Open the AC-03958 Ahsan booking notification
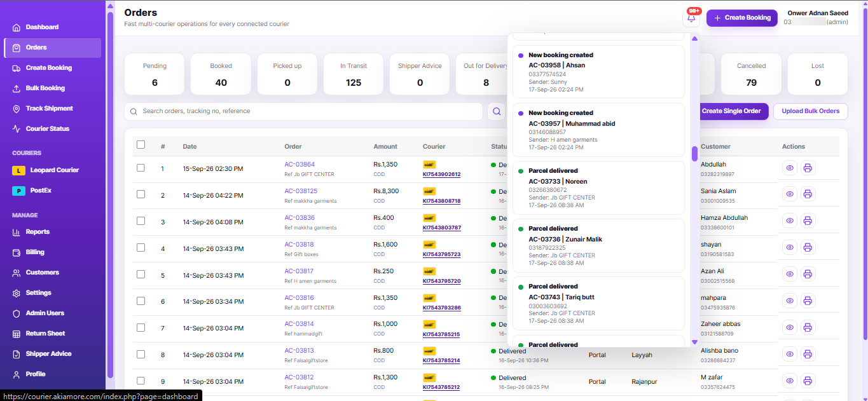Viewport: 868px width, 401px height. [x=598, y=72]
